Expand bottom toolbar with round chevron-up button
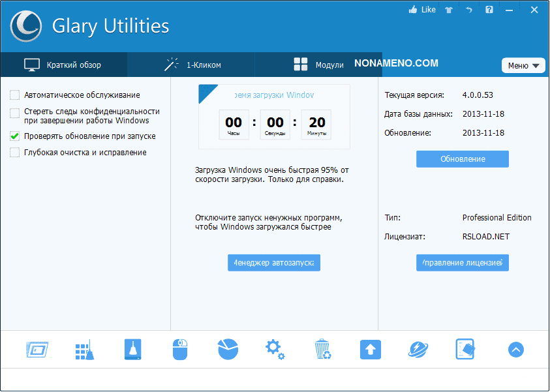The width and height of the screenshot is (550, 392). (515, 350)
